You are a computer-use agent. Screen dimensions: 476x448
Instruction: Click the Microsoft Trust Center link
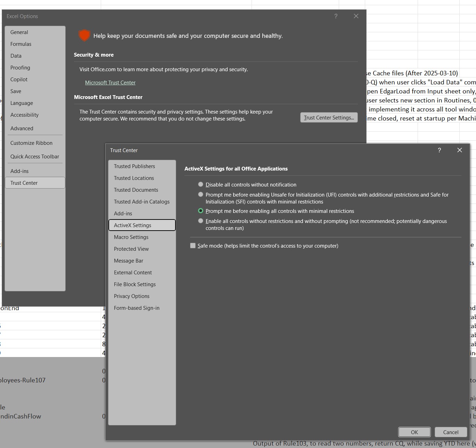click(x=110, y=82)
